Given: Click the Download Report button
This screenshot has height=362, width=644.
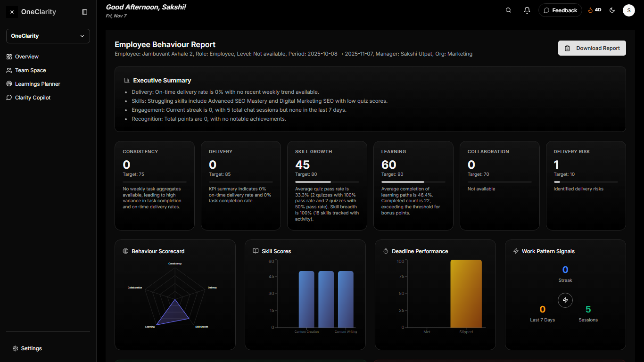Looking at the screenshot, I should tap(592, 48).
